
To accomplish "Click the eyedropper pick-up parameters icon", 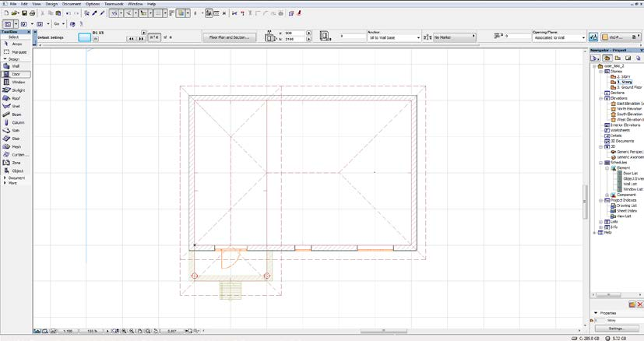I will pos(94,13).
